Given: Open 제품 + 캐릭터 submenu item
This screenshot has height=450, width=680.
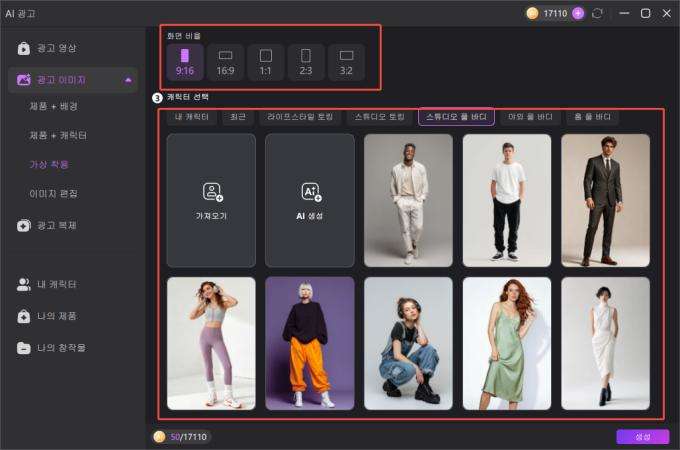Looking at the screenshot, I should pos(58,135).
